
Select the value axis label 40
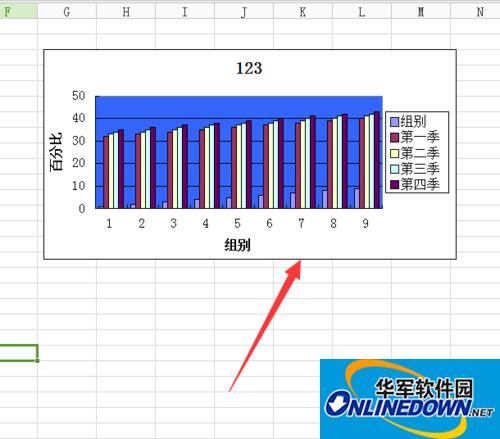tap(79, 118)
